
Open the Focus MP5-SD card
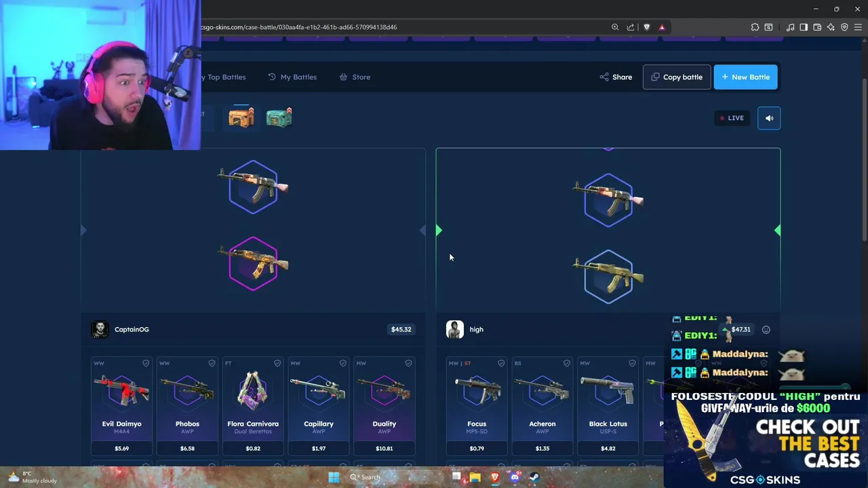click(x=477, y=406)
